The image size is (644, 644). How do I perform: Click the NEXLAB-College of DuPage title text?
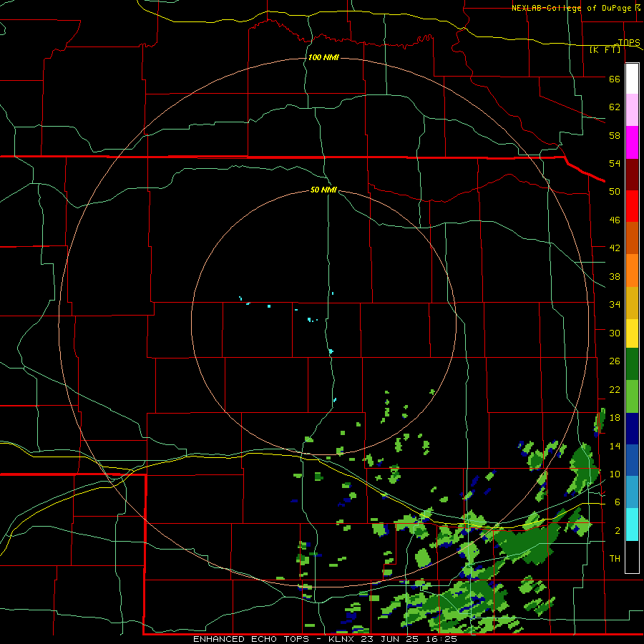(x=571, y=8)
